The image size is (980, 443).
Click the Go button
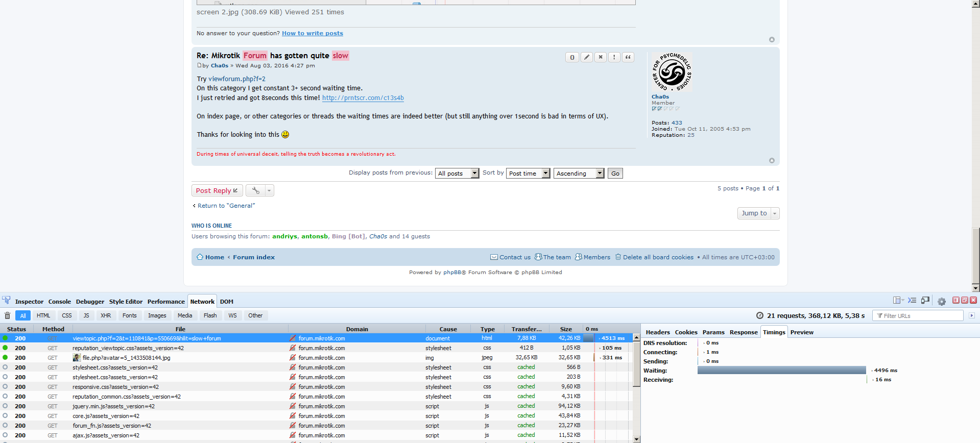pos(615,174)
